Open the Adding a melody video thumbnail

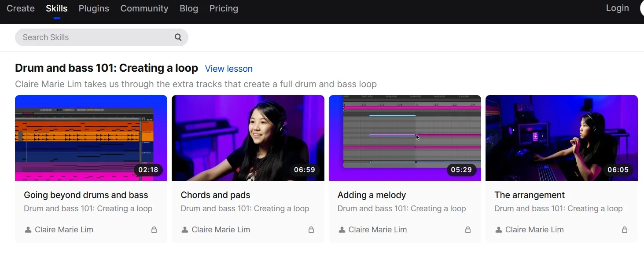tap(405, 138)
